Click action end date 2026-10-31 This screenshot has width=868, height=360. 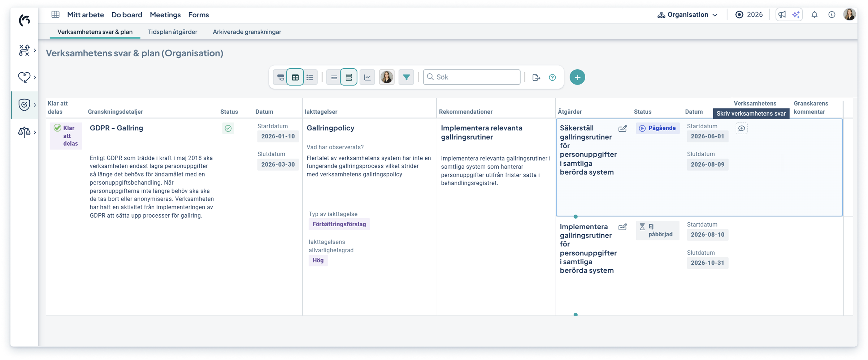pyautogui.click(x=708, y=263)
